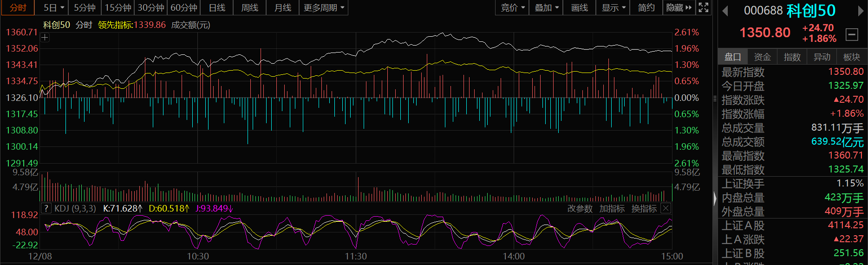Click the KDJ help question mark icon
This screenshot has width=868, height=265.
46,208
